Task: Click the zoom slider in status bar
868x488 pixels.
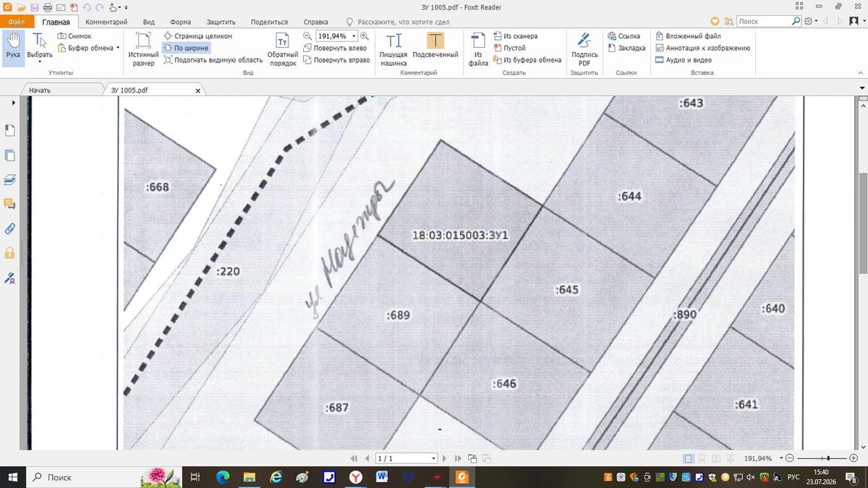Action: 827,458
